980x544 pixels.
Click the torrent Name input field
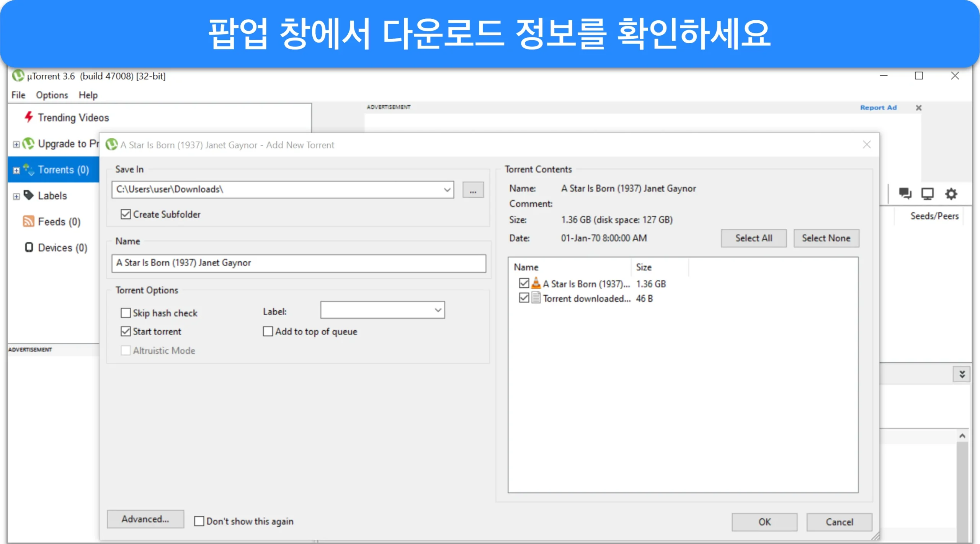(299, 263)
